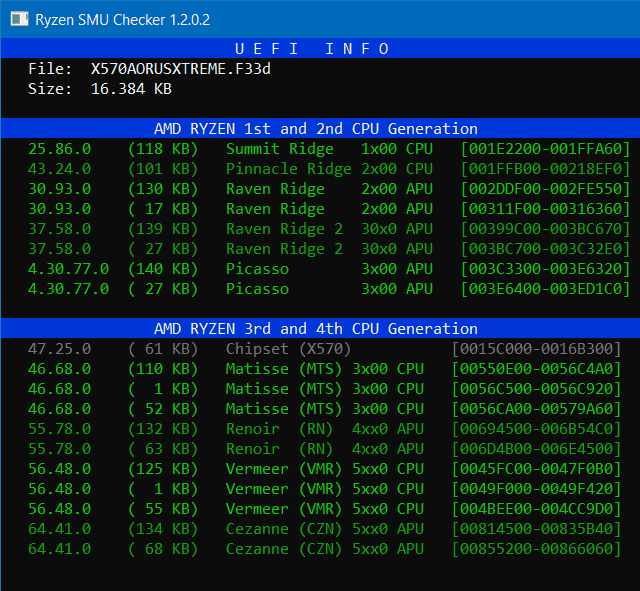Viewport: 640px width, 591px height.
Task: Select the size value 16.384 KB
Action: [x=131, y=89]
